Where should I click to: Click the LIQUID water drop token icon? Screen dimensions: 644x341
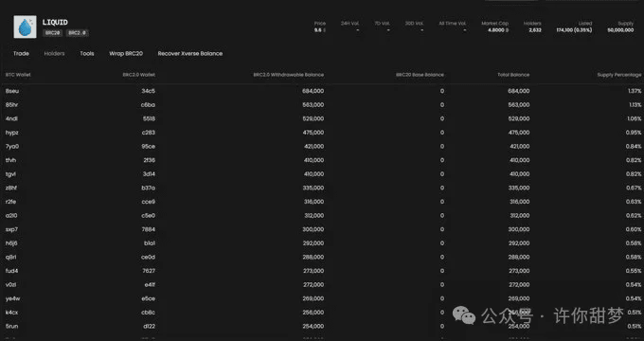click(x=25, y=27)
